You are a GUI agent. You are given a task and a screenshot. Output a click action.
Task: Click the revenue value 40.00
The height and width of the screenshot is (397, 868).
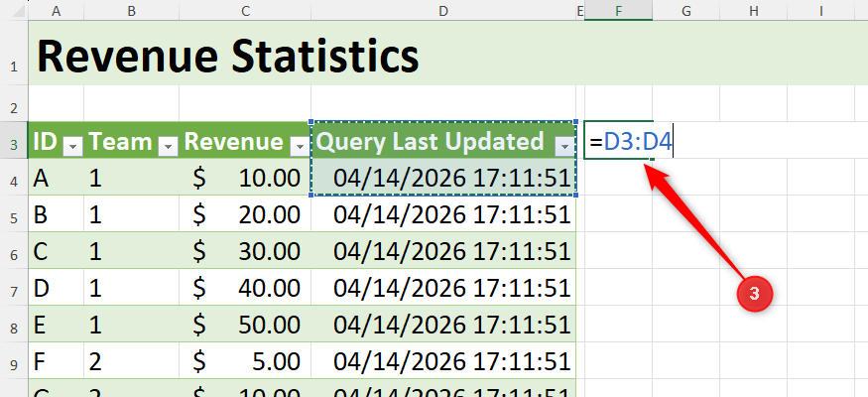pos(270,289)
